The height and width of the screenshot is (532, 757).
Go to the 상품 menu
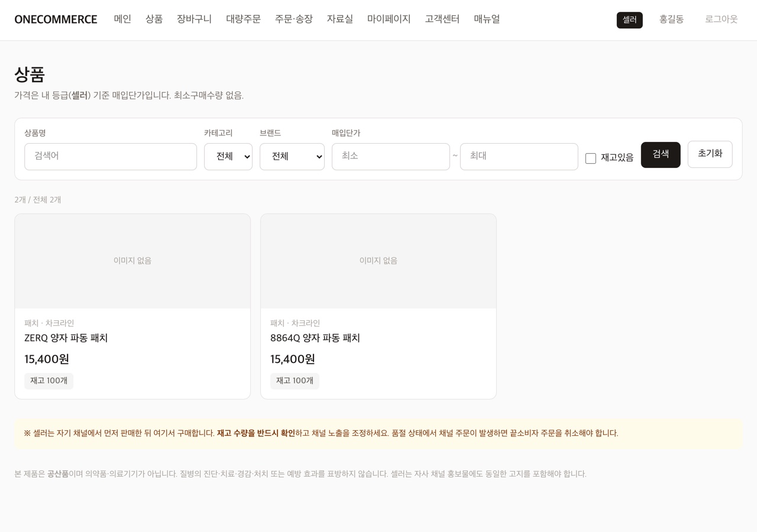[x=154, y=19]
